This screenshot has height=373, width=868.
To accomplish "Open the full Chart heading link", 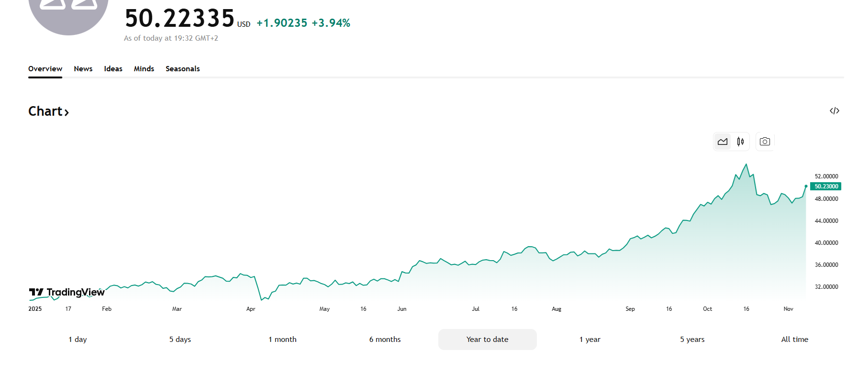I will (49, 111).
